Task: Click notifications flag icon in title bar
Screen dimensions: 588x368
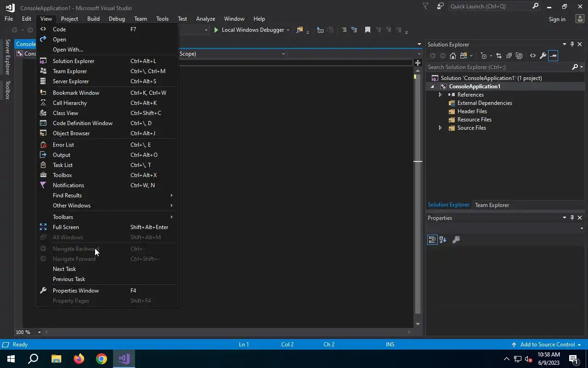Action: click(x=425, y=6)
